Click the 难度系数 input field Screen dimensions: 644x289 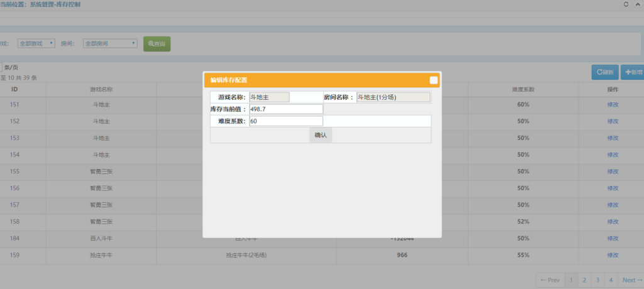point(286,121)
